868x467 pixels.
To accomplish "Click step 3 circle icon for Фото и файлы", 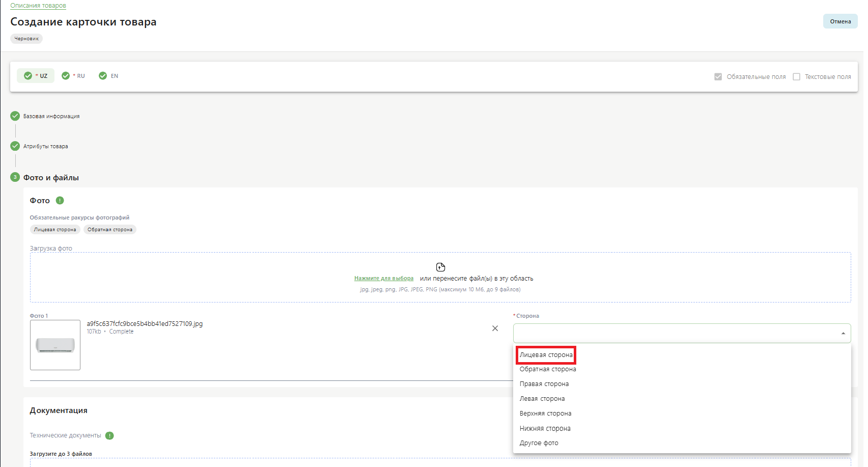I will tap(15, 177).
